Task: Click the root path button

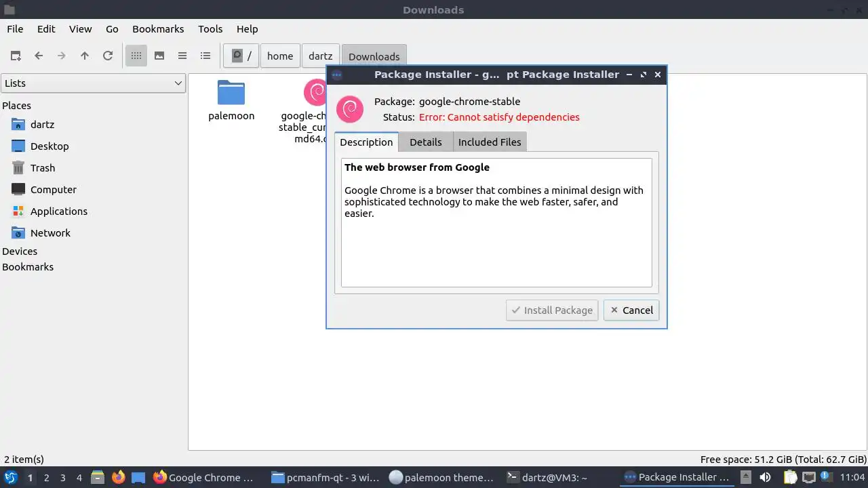Action: (x=241, y=56)
